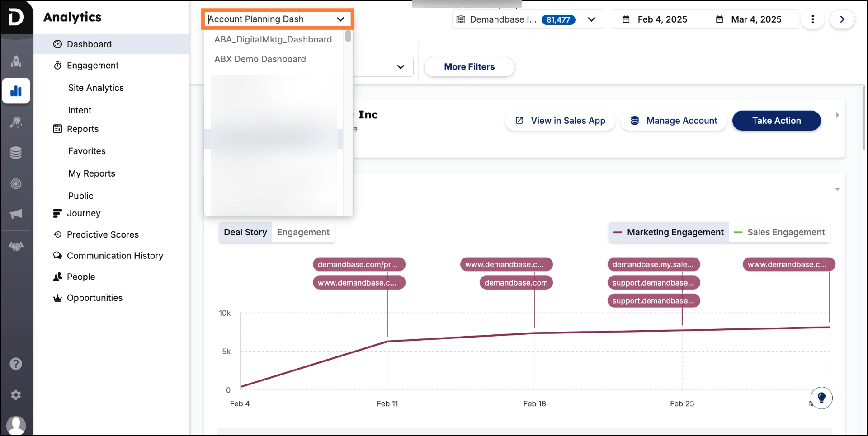Click your profile avatar at sidebar bottom
868x436 pixels.
16,425
